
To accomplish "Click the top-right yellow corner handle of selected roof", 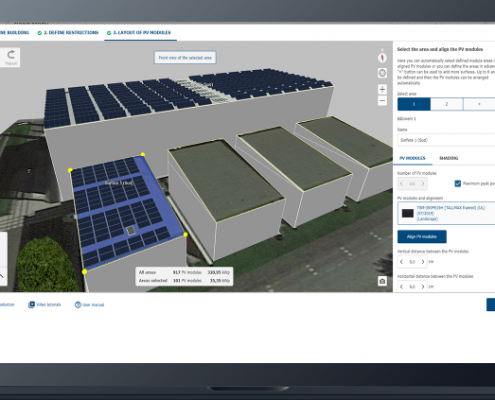I will pyautogui.click(x=143, y=154).
